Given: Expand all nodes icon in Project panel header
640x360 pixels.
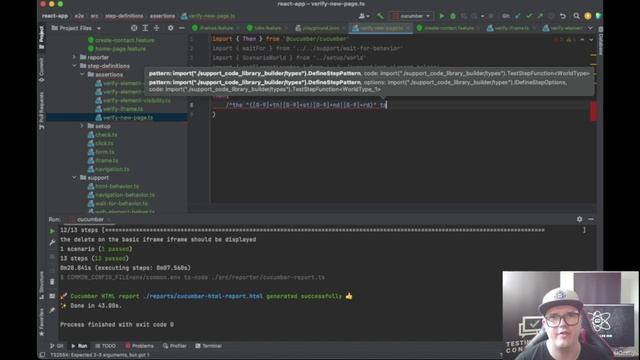Looking at the screenshot, I should [145, 28].
